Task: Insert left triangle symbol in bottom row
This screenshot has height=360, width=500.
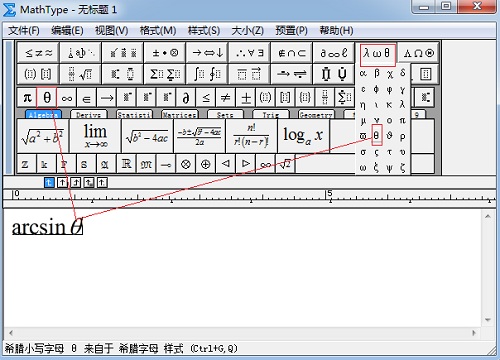Action: click(x=226, y=164)
